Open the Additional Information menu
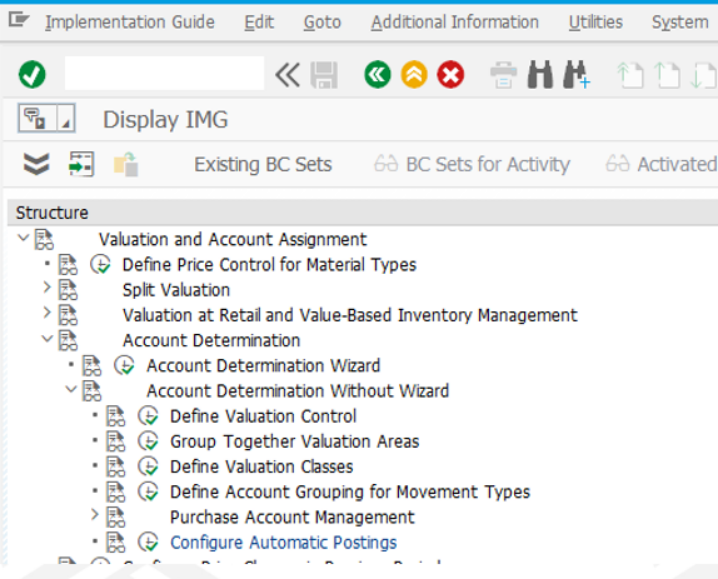718x579 pixels. click(x=455, y=22)
